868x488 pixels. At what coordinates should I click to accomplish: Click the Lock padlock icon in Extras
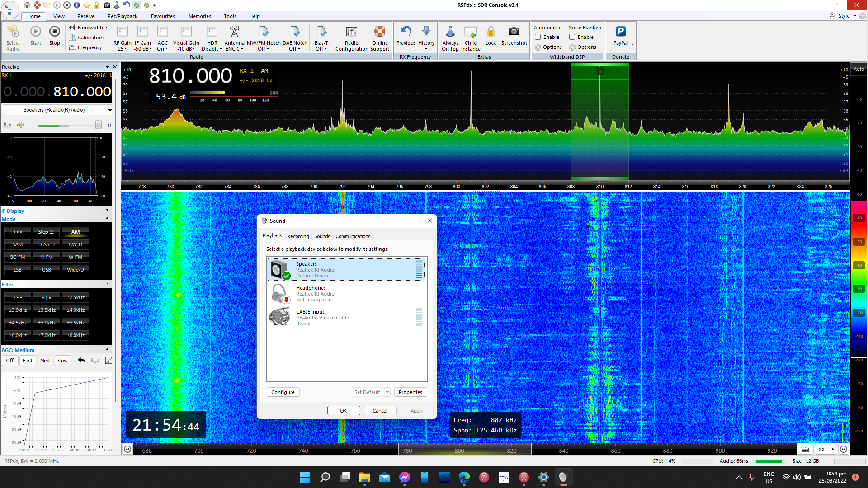[491, 32]
